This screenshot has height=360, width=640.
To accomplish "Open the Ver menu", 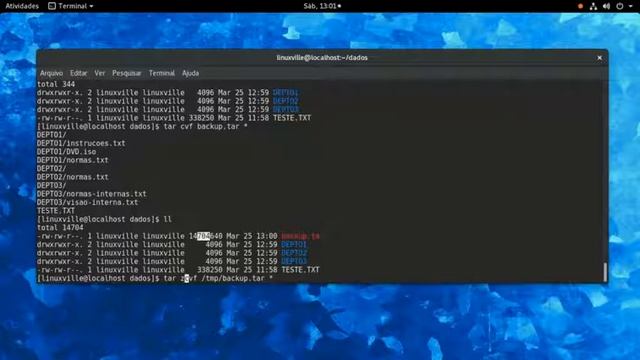I will coord(100,73).
